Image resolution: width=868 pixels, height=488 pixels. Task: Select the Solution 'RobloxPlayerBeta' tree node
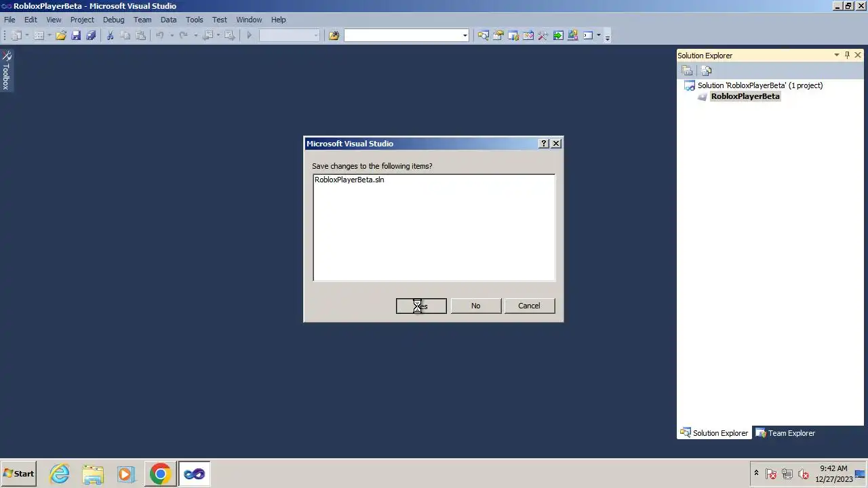tap(759, 85)
